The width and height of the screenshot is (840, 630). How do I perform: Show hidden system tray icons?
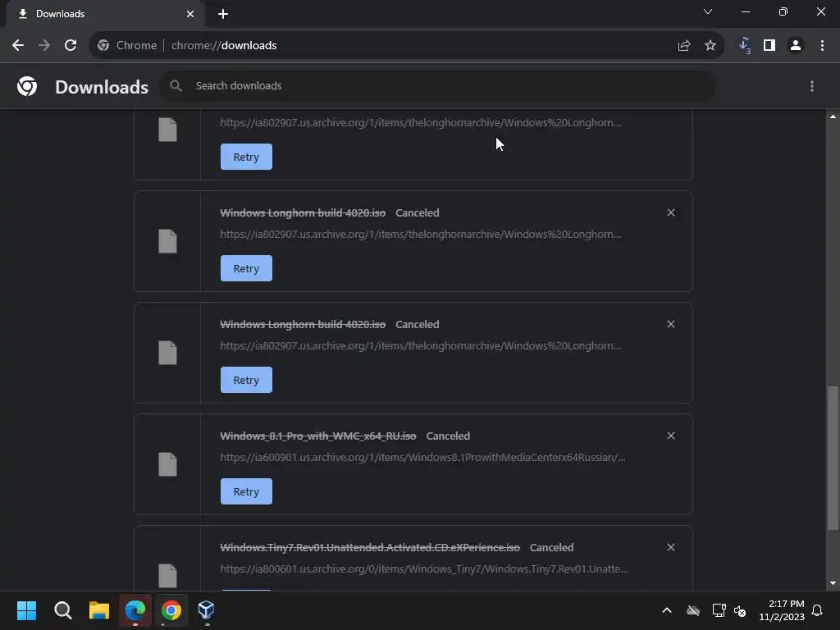pos(666,610)
